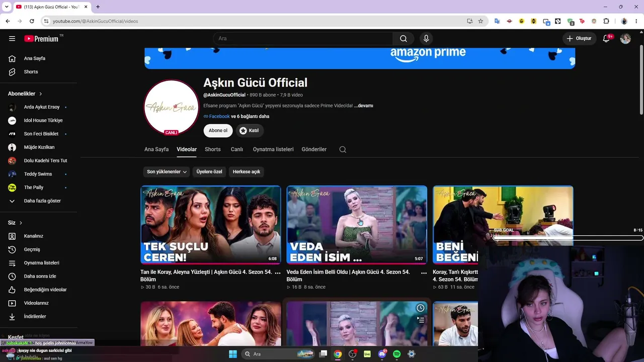
Task: Open the notifications bell
Action: (606, 38)
